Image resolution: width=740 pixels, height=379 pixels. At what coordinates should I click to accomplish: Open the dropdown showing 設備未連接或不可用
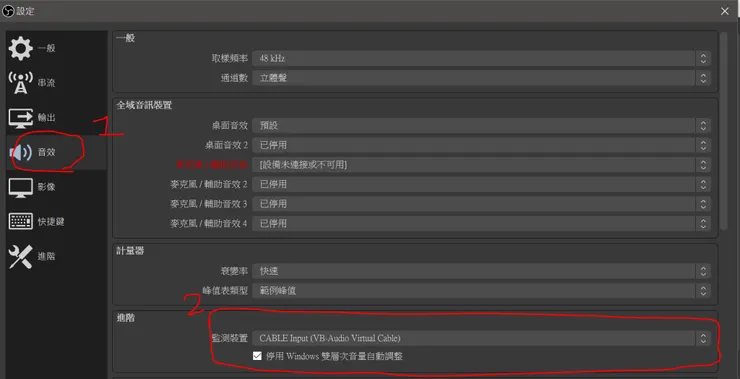coord(481,165)
